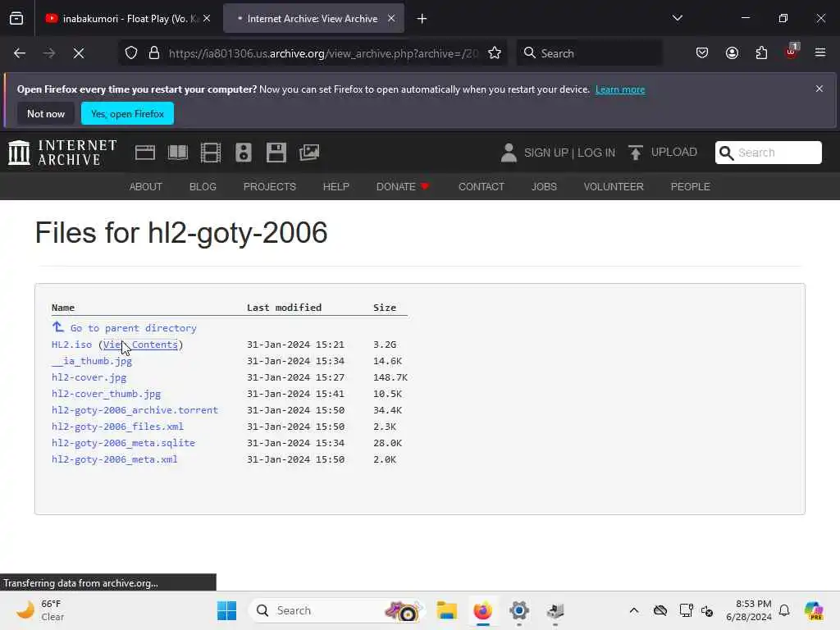Close the Internet Archive tab
840x630 pixels.
click(391, 19)
